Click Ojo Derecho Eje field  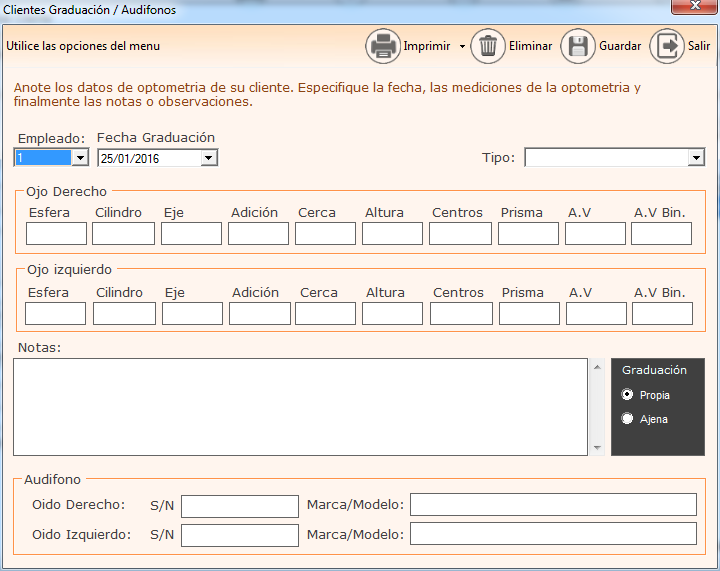click(191, 234)
